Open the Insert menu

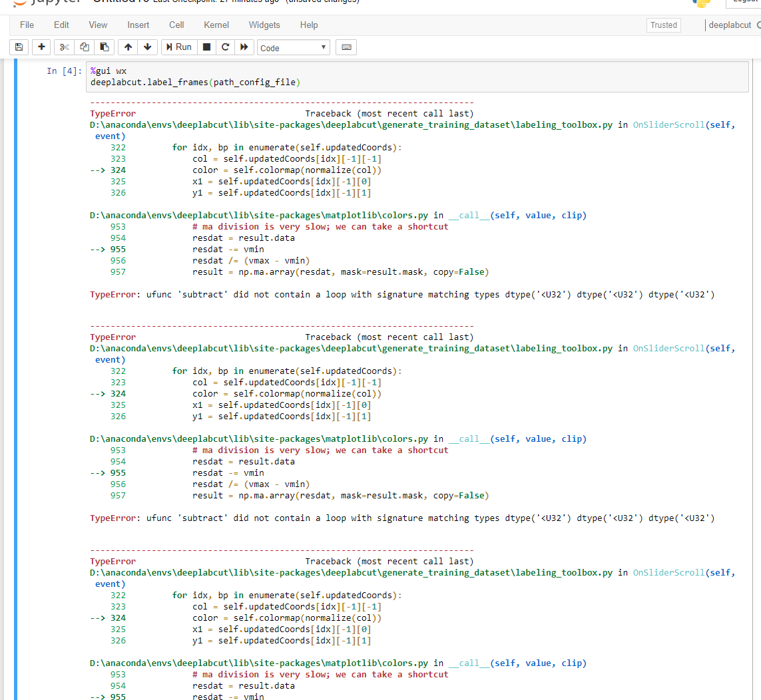(138, 25)
